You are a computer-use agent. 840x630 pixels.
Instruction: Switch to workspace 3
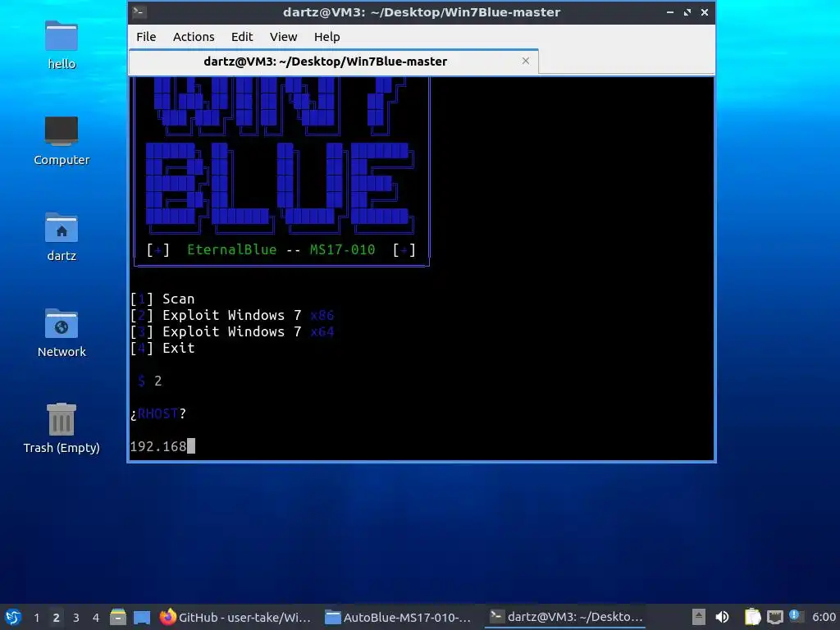[x=76, y=618]
